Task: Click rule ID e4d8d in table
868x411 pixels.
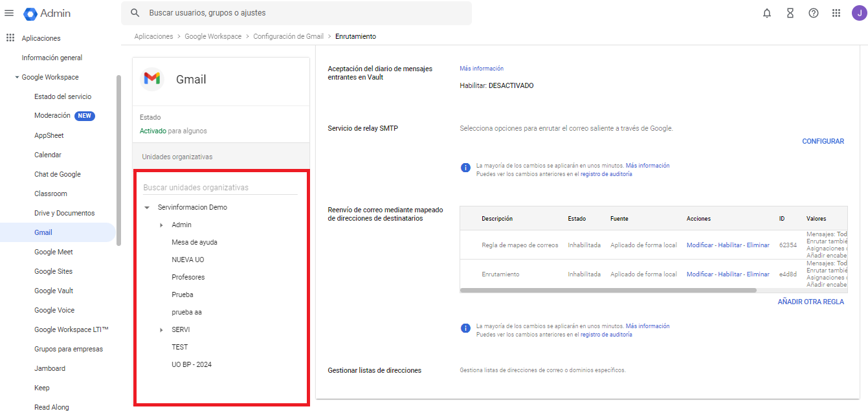Action: [x=788, y=274]
